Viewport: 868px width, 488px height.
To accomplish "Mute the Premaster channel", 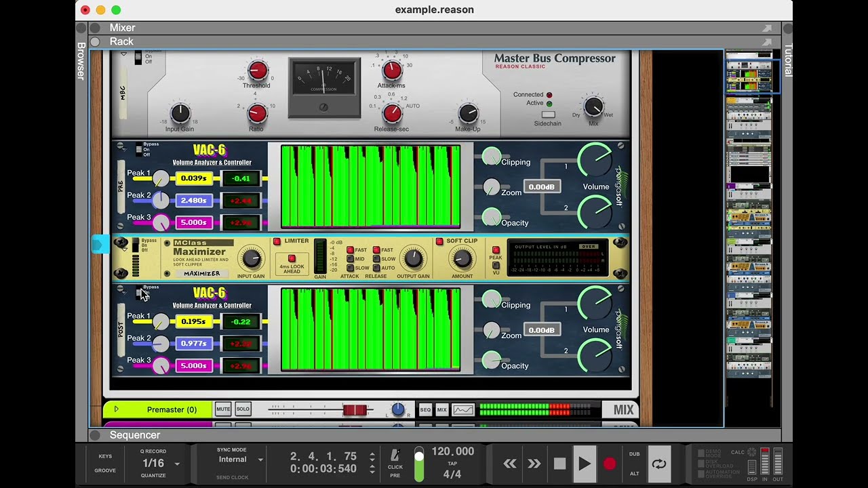I will click(223, 409).
